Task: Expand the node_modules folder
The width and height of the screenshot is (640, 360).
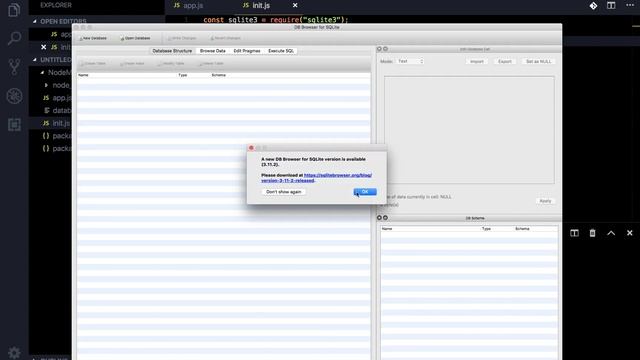Action: click(x=46, y=85)
